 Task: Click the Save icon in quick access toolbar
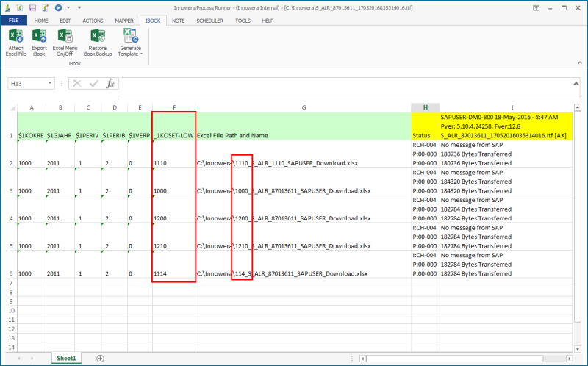pos(32,7)
